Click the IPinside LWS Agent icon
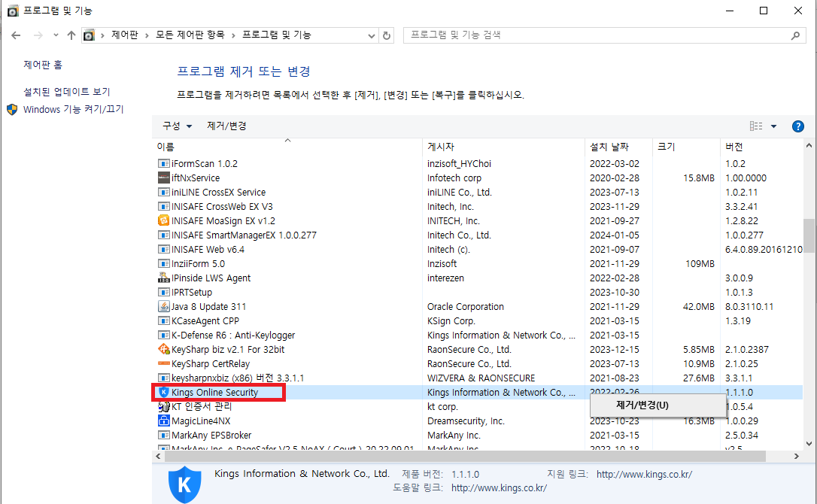Viewport: 817px width, 504px height. 163,278
